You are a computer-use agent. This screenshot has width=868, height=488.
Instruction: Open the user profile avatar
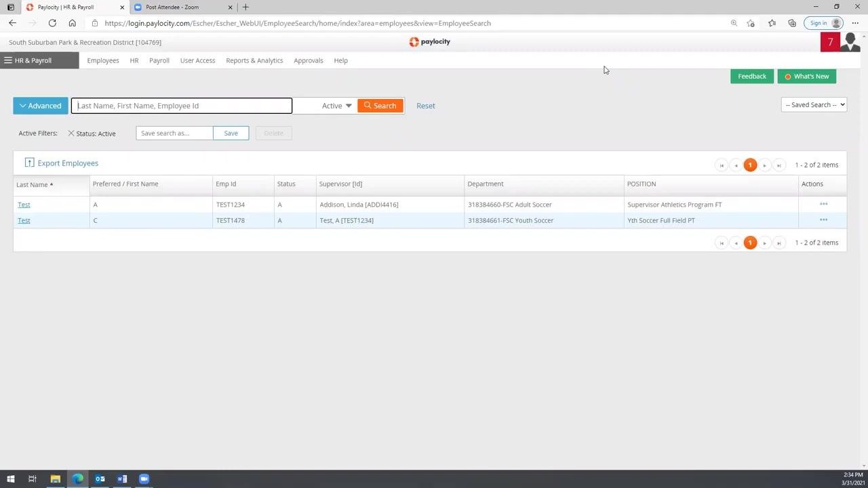pos(850,42)
